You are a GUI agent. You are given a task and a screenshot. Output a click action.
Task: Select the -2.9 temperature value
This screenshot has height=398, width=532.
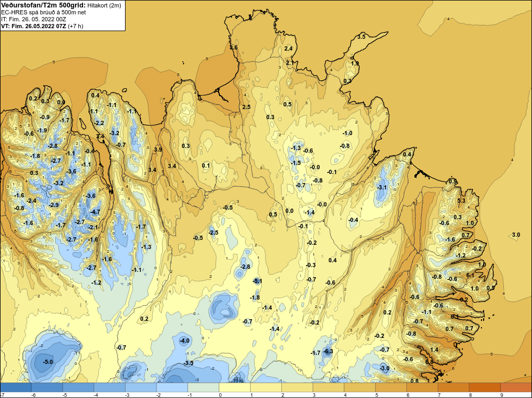(54, 205)
